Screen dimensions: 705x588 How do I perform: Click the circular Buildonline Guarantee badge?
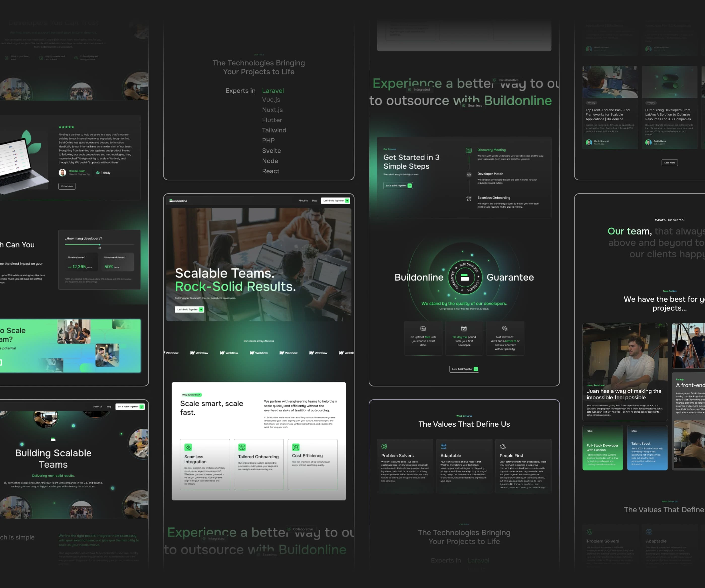pyautogui.click(x=465, y=277)
